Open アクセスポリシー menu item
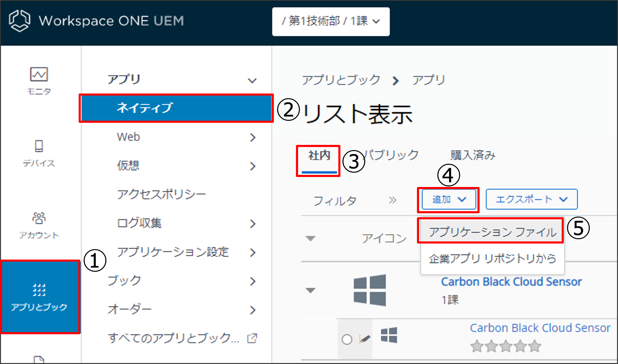 [x=161, y=194]
